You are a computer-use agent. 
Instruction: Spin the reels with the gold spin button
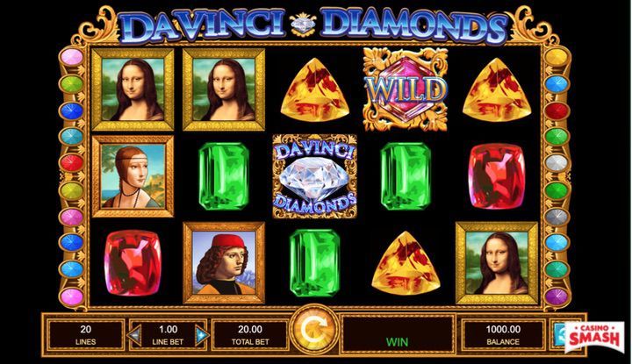click(x=314, y=332)
